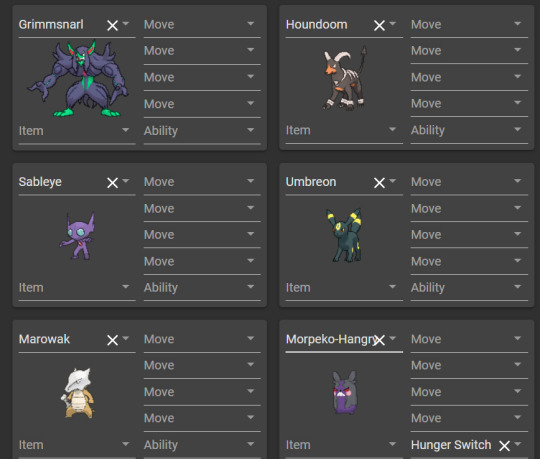Image resolution: width=540 pixels, height=459 pixels.
Task: Open Umbreon's third Move dropdown
Action: (x=469, y=235)
